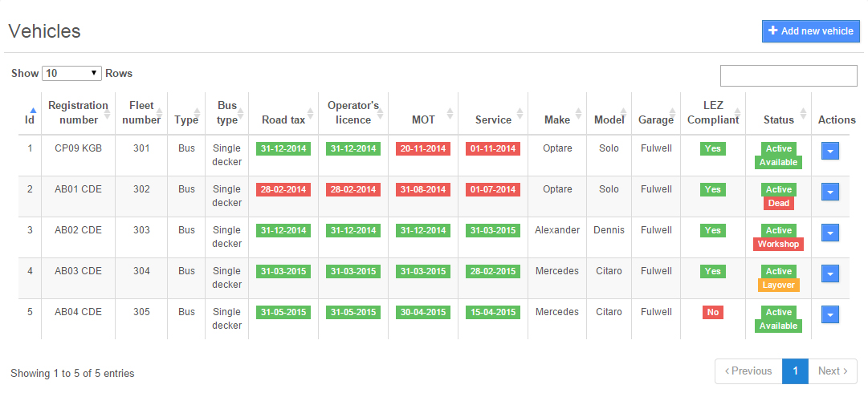Open actions menu for AB04 CDE

[x=830, y=314]
